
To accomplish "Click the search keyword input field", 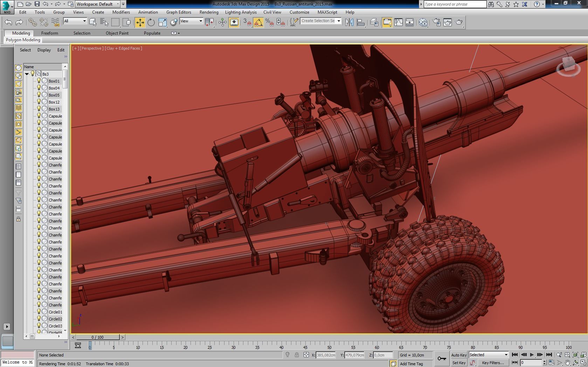I will pyautogui.click(x=455, y=4).
